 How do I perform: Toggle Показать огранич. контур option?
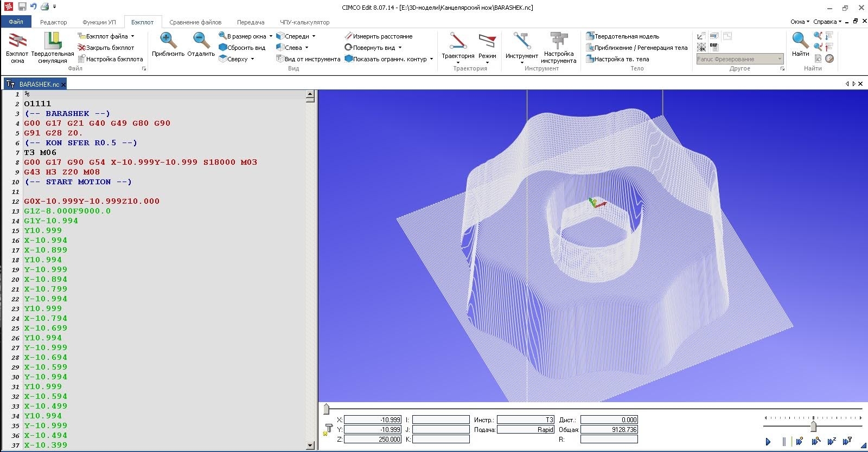click(x=389, y=59)
